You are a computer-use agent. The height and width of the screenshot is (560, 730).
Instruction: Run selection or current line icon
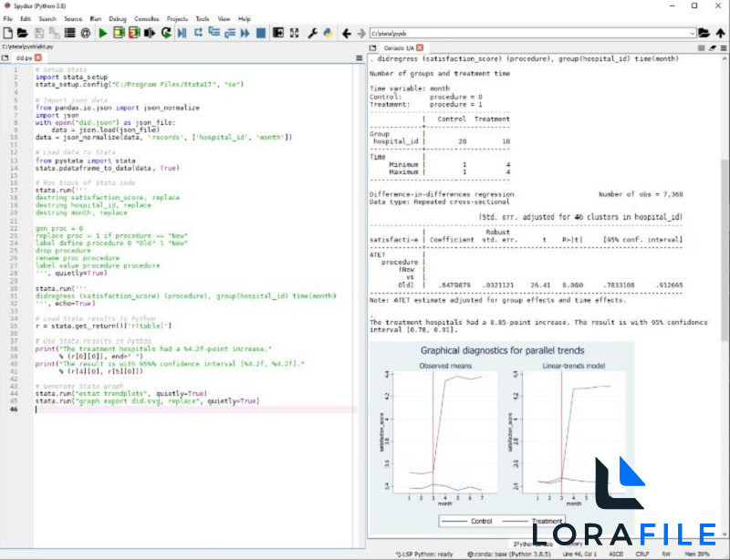[150, 33]
